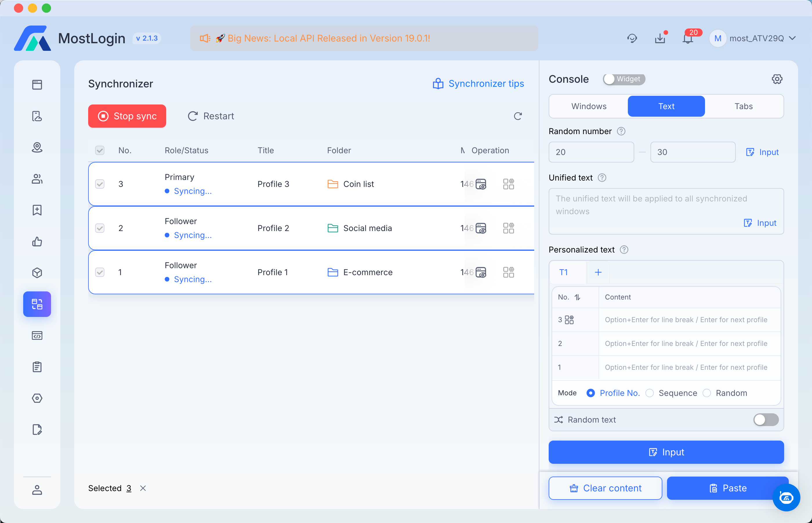This screenshot has width=812, height=523.
Task: Click content field for profile No. 1
Action: click(690, 367)
